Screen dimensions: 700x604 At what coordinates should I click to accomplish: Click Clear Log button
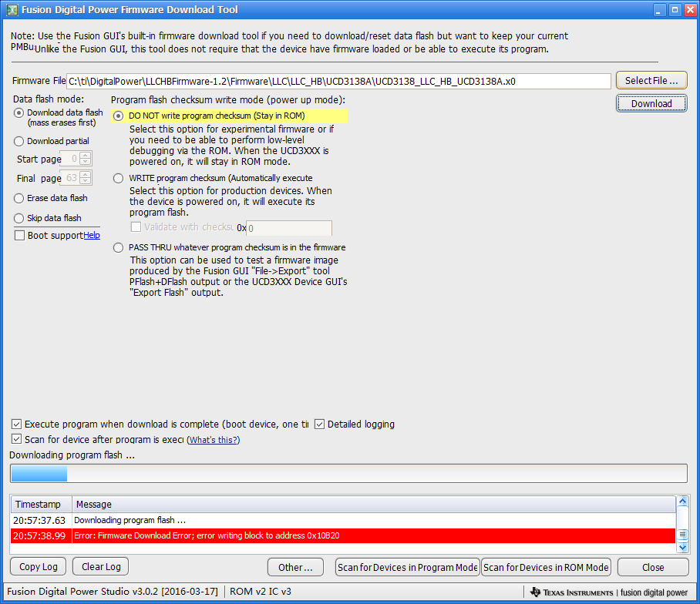[x=100, y=566]
